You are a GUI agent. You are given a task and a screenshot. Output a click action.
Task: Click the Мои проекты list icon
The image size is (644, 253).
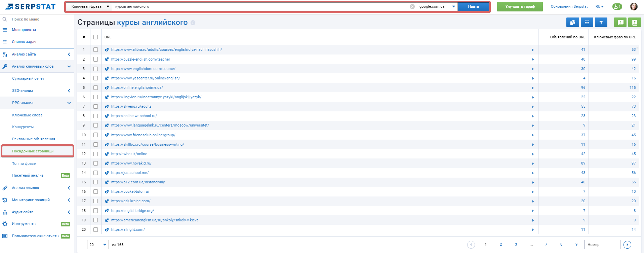[5, 30]
